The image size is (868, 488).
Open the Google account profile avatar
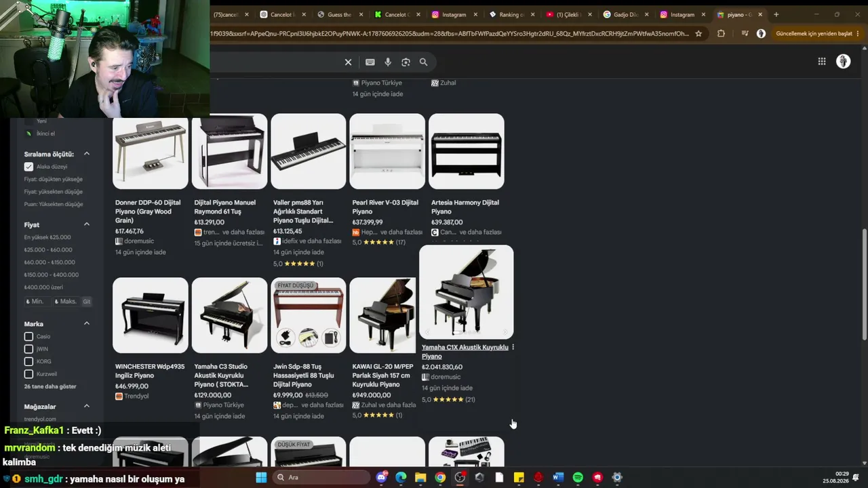(x=843, y=62)
